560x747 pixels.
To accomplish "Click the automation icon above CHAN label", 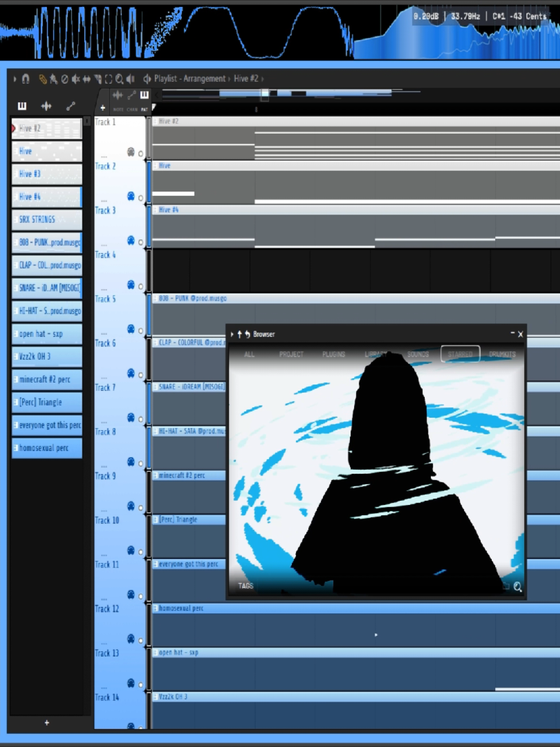I will 131,95.
